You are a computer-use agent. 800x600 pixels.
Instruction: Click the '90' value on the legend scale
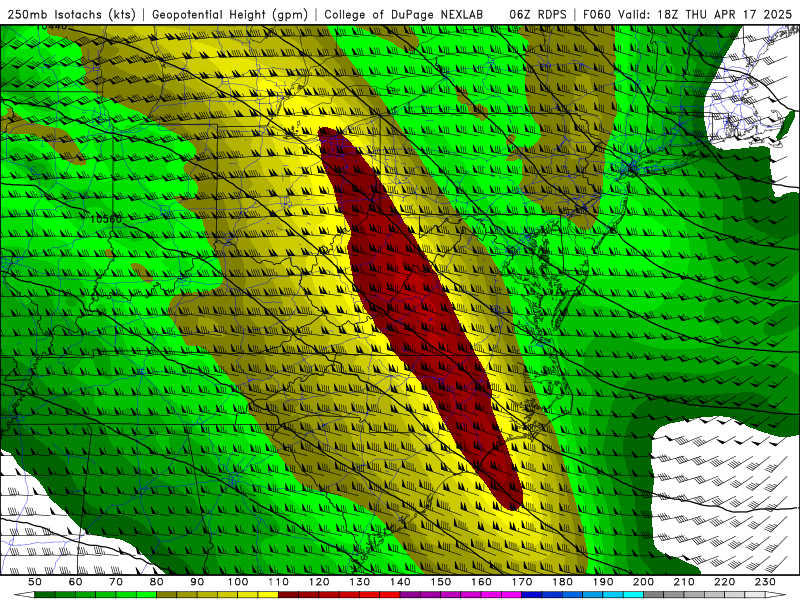coord(197,582)
